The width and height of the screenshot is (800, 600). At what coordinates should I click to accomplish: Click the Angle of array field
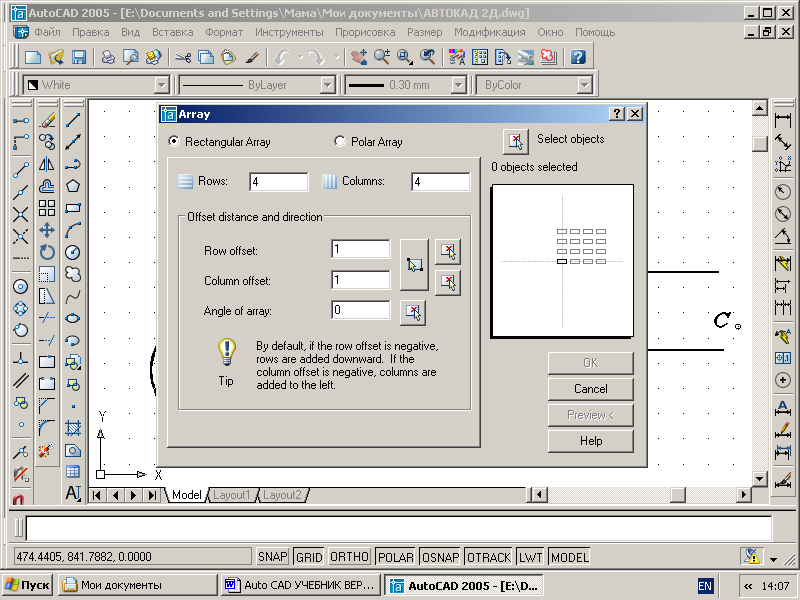[x=360, y=310]
